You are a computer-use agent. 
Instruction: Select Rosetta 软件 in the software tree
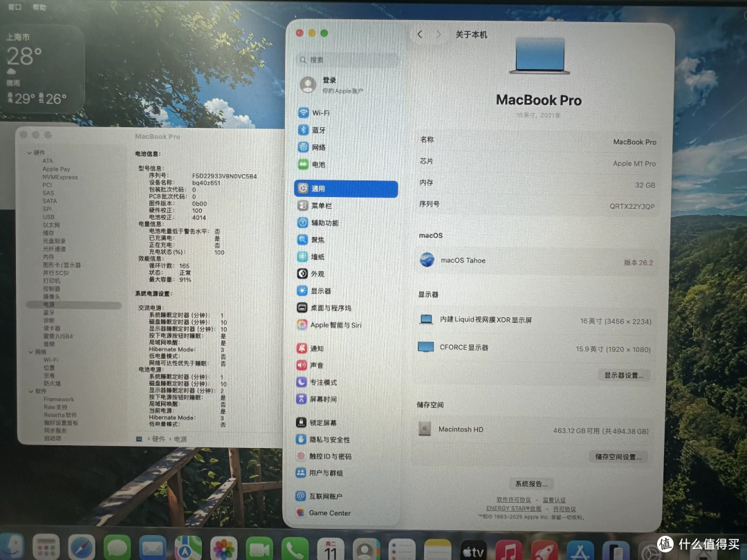point(60,415)
